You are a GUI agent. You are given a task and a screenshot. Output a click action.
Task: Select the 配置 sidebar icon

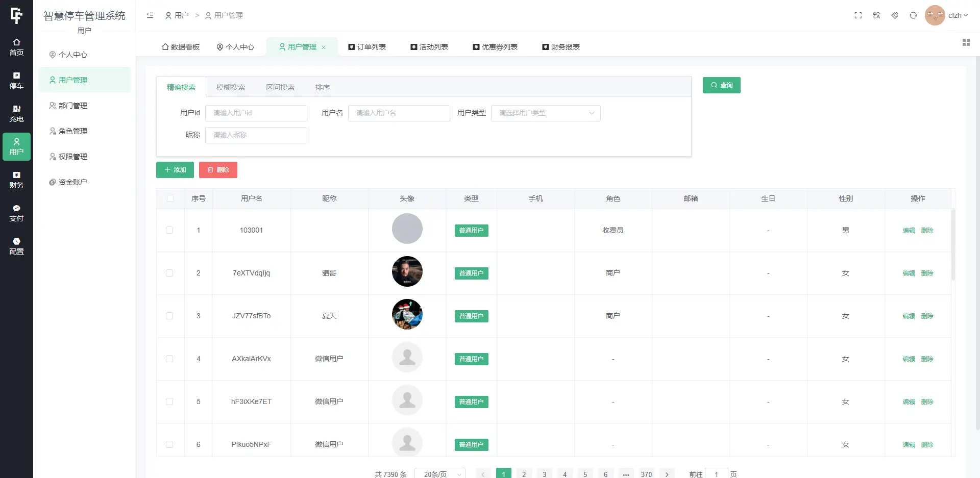16,246
